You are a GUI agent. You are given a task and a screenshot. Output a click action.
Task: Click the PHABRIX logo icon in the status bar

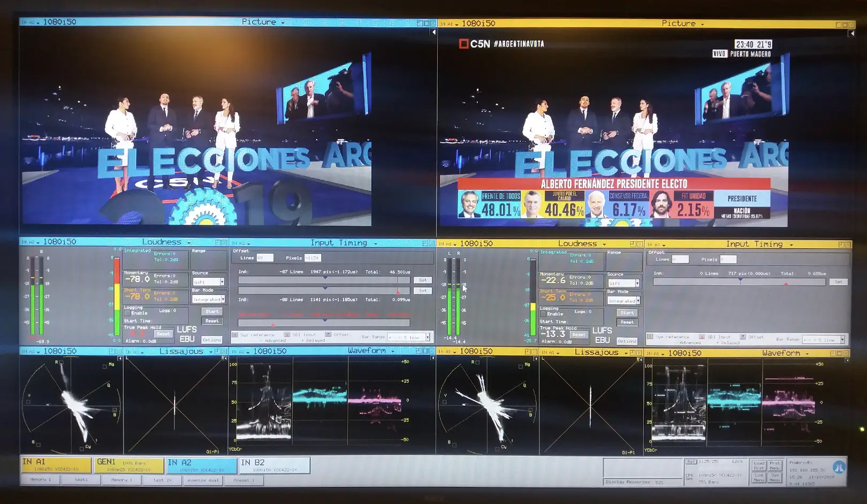839,468
